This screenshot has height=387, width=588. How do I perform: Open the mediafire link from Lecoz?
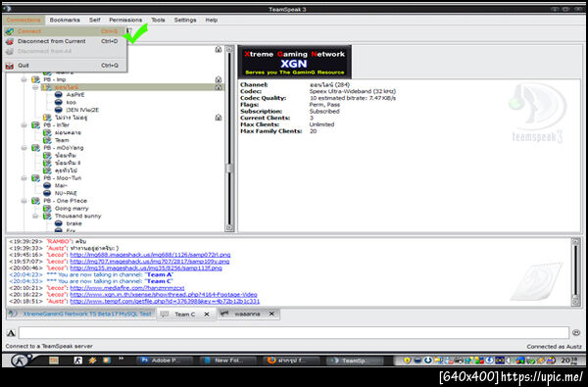(x=127, y=288)
